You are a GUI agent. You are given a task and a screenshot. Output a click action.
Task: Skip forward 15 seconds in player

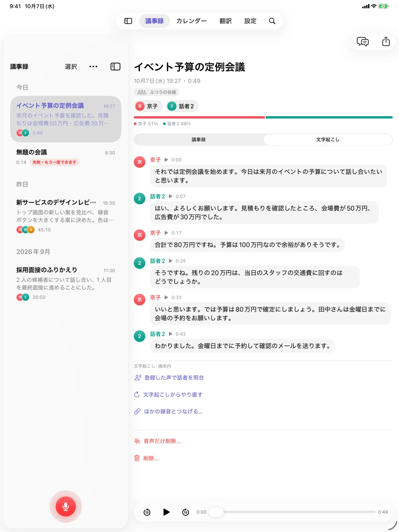tap(186, 512)
